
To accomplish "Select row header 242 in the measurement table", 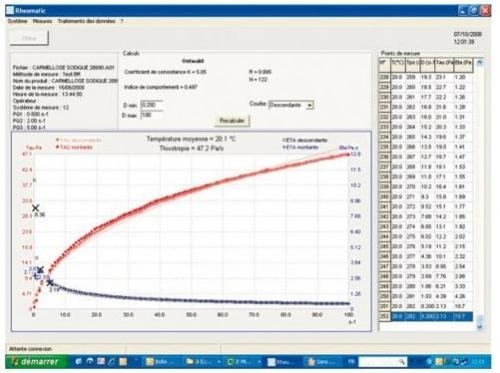I will point(385,217).
